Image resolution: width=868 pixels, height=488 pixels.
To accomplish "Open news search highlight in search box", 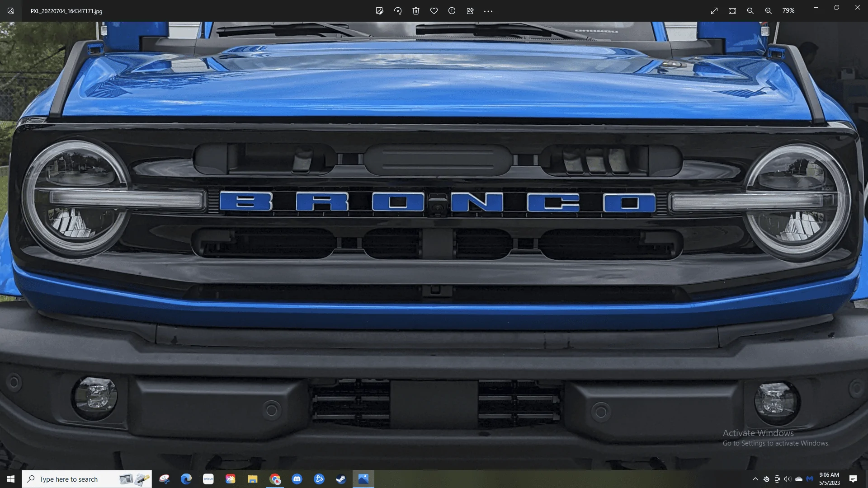I will click(135, 479).
